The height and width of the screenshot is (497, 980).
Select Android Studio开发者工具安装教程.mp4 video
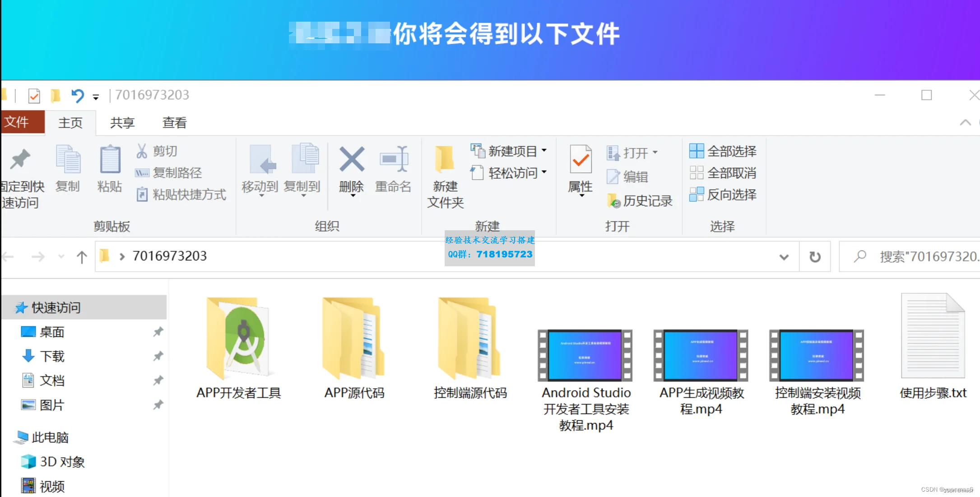[x=586, y=380]
